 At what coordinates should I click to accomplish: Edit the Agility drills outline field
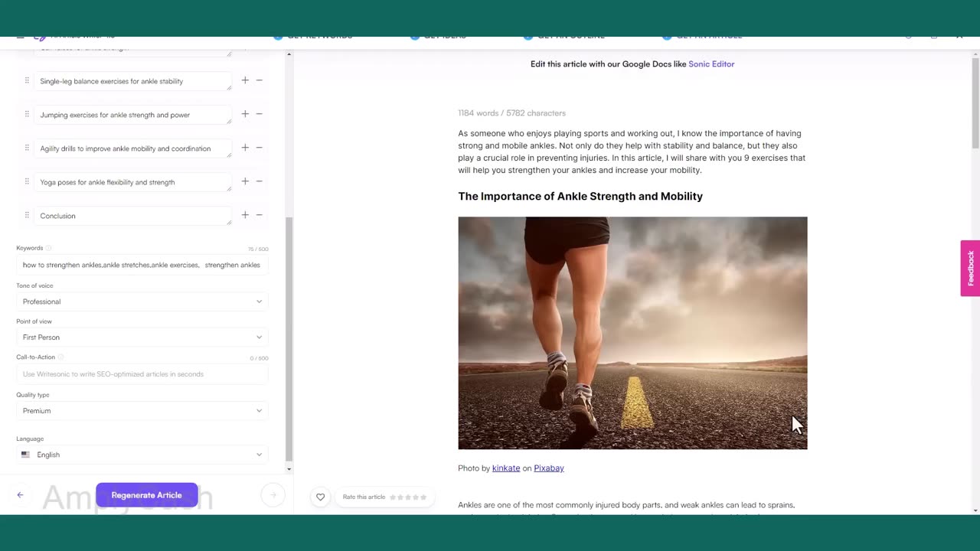[x=132, y=148]
